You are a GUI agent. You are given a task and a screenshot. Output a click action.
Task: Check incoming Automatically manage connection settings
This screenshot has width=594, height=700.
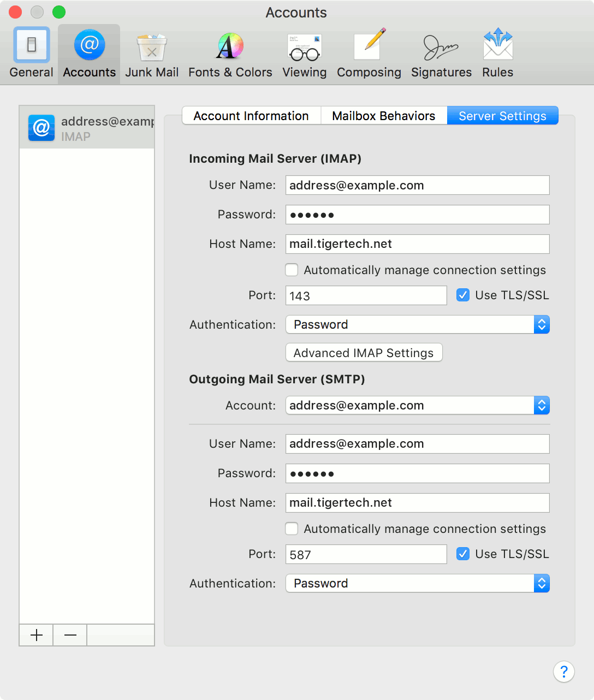click(292, 270)
